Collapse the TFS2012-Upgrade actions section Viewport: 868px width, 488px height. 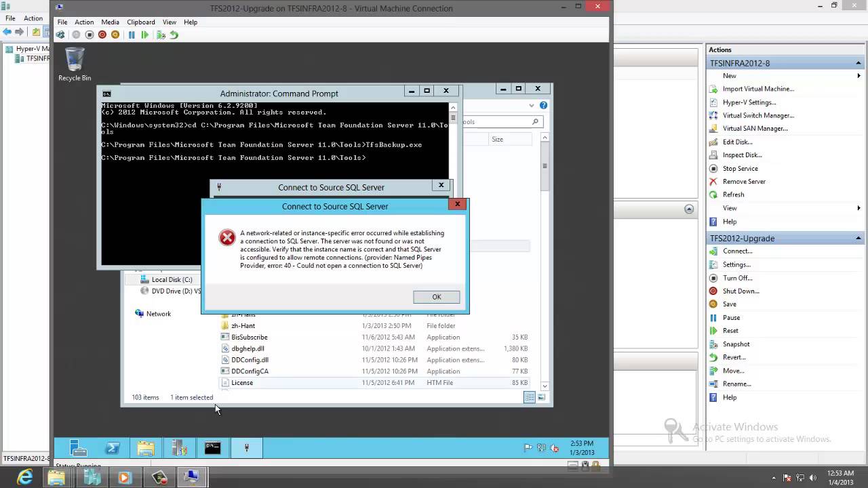859,238
